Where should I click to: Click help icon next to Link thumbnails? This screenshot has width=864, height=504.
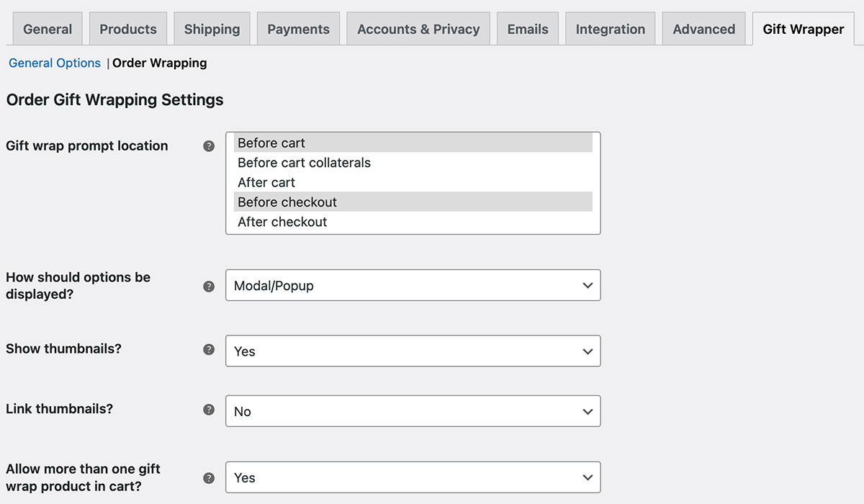[x=209, y=410]
